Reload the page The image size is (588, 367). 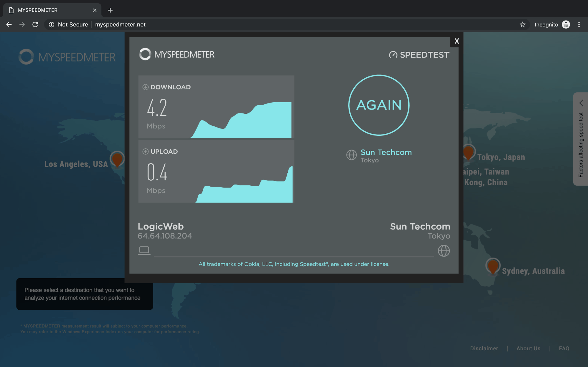click(35, 25)
